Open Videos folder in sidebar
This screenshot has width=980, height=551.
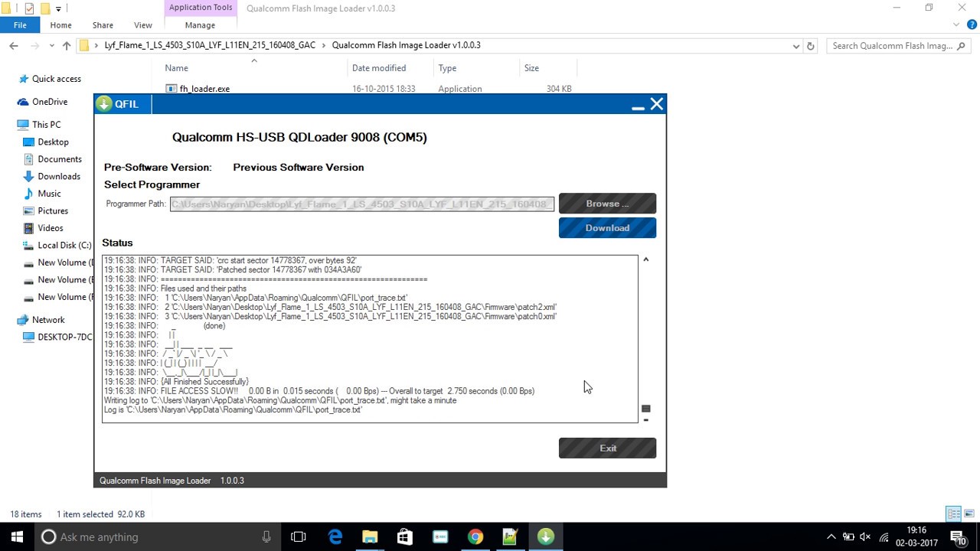(50, 228)
